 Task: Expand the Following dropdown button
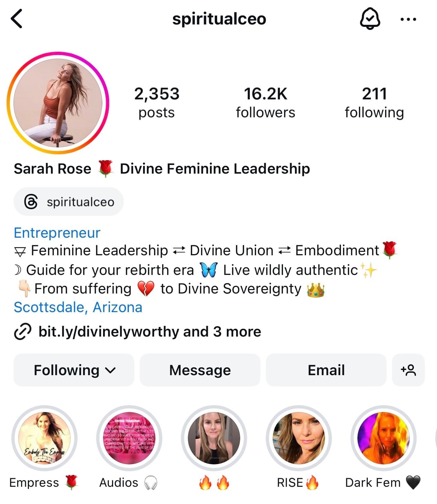click(74, 370)
